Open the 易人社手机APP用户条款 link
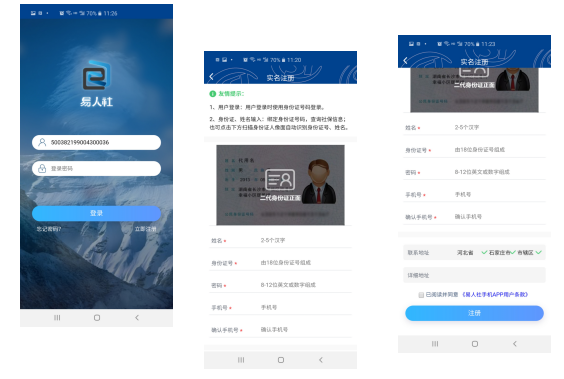The width and height of the screenshot is (564, 379). (495, 294)
